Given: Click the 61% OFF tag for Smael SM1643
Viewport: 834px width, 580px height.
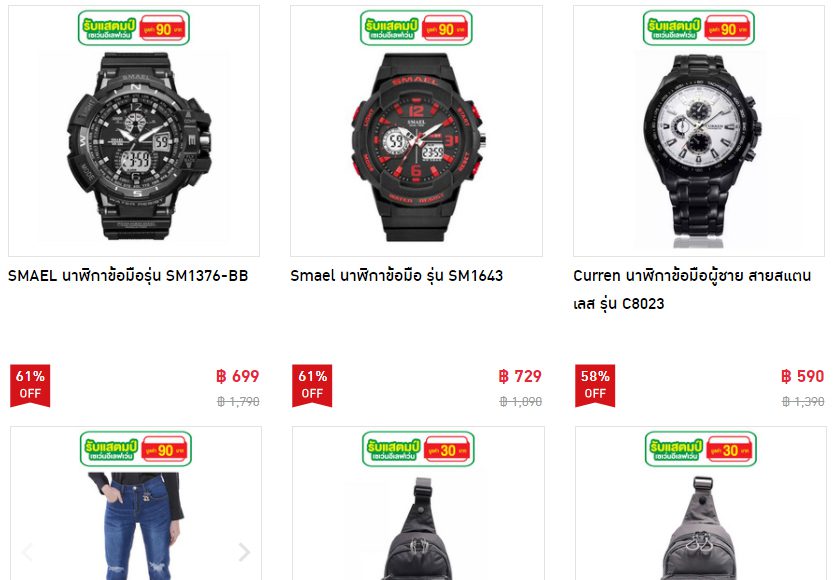Looking at the screenshot, I should (x=312, y=386).
